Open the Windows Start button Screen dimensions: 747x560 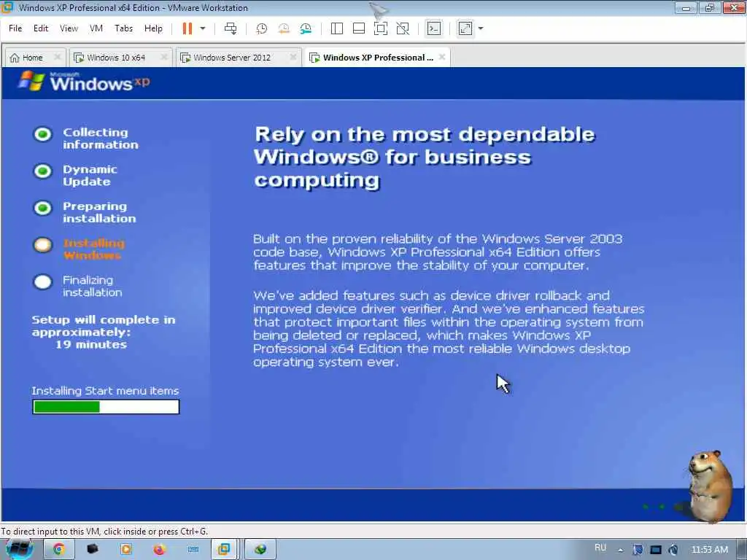pyautogui.click(x=19, y=549)
